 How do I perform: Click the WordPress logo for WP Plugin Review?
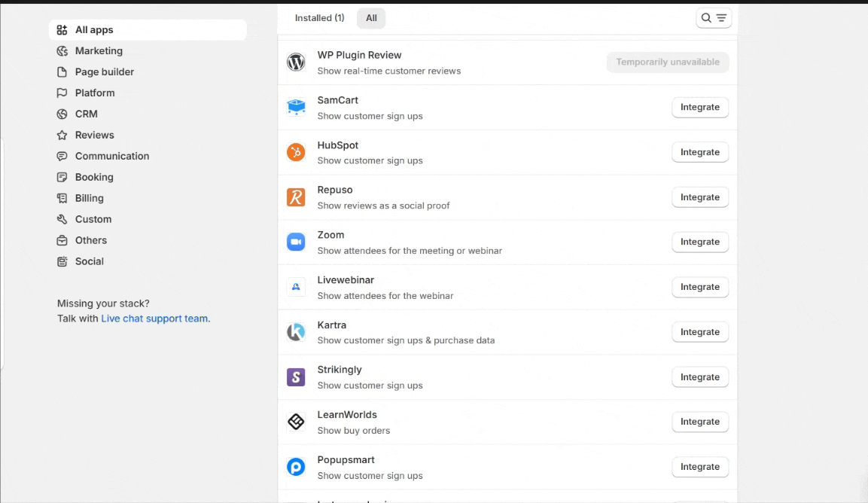296,62
